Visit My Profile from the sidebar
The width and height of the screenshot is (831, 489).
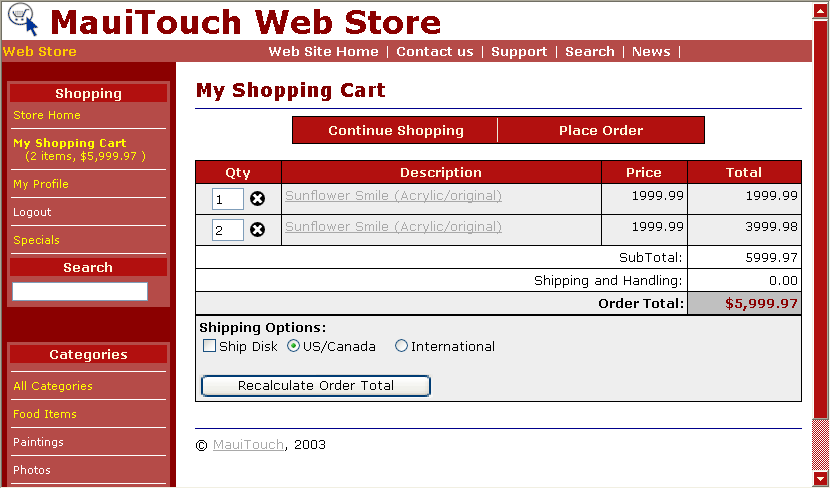pyautogui.click(x=41, y=185)
